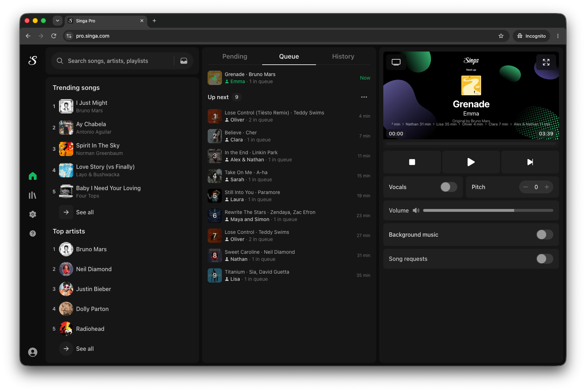Select Take On Me queue item
This screenshot has width=586, height=392.
pyautogui.click(x=289, y=176)
